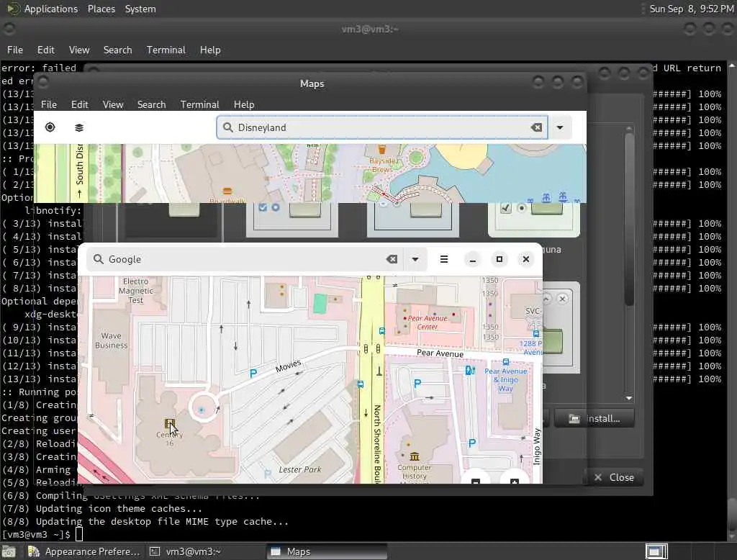Open the Edit menu of the terminal window

(x=45, y=50)
